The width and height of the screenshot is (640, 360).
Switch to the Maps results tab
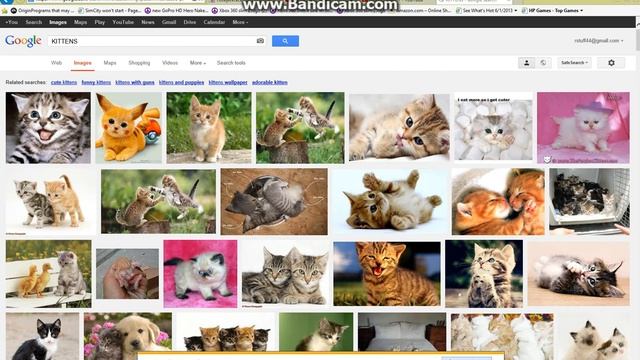110,63
